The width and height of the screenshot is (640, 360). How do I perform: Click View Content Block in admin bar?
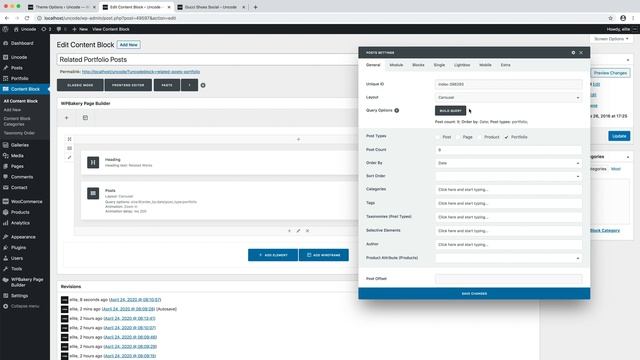pos(111,29)
